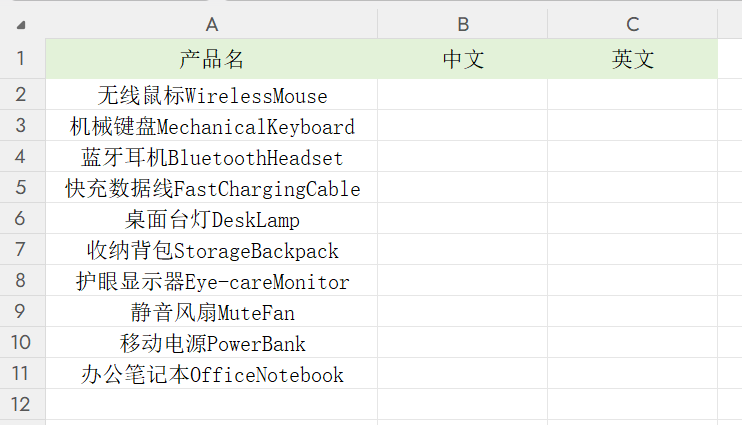Click the 英文 header cell
Image resolution: width=742 pixels, height=425 pixels.
point(632,59)
